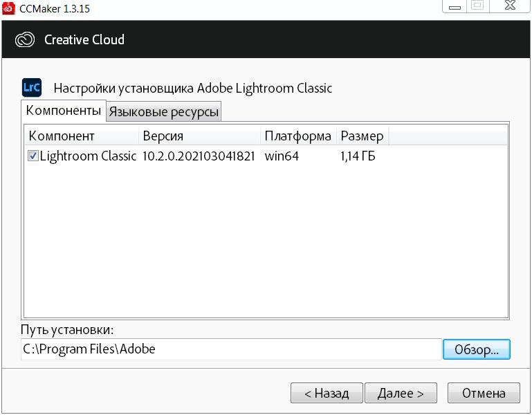Close the CCMaker window
The image size is (532, 415).
510,6
